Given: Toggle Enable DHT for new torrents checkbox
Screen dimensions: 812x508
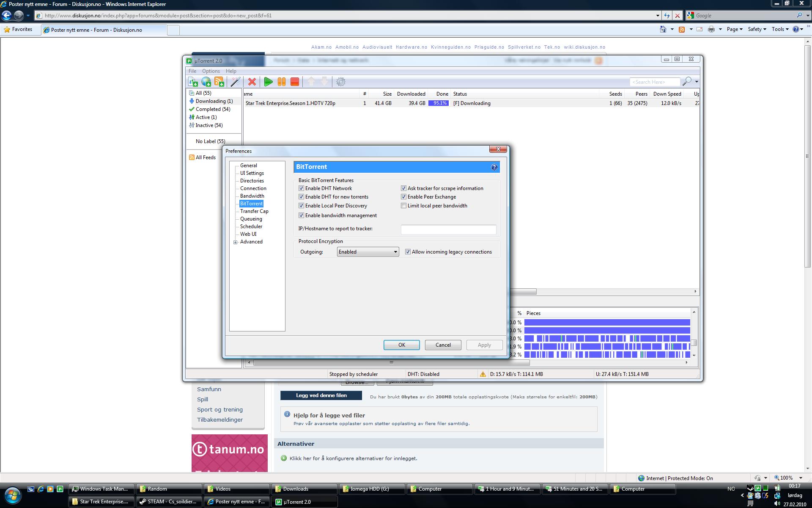Looking at the screenshot, I should pyautogui.click(x=302, y=197).
